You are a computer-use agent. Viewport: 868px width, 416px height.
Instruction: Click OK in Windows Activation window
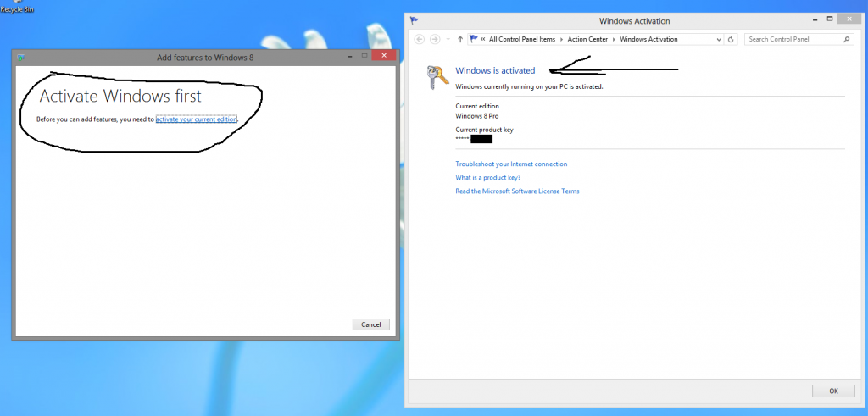click(x=833, y=391)
